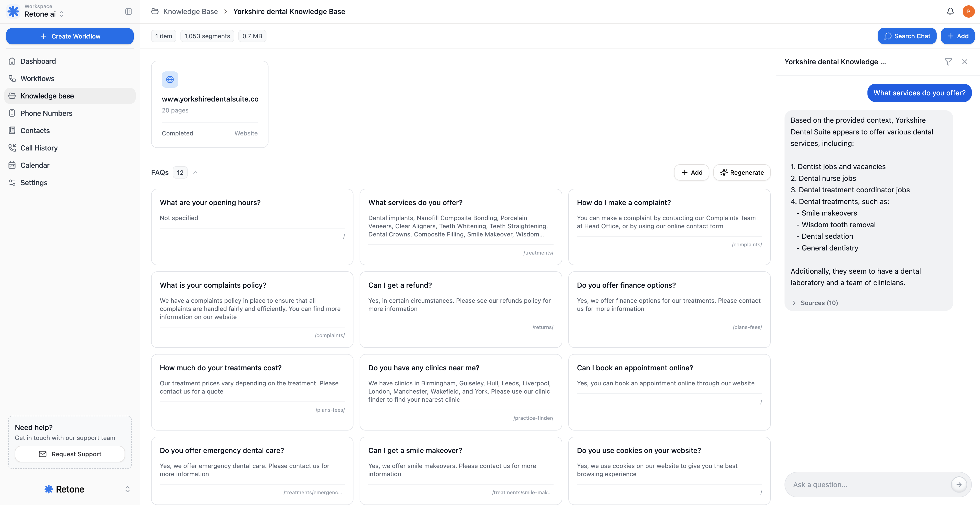Open the profile avatar menu
980x505 pixels.
click(968, 11)
